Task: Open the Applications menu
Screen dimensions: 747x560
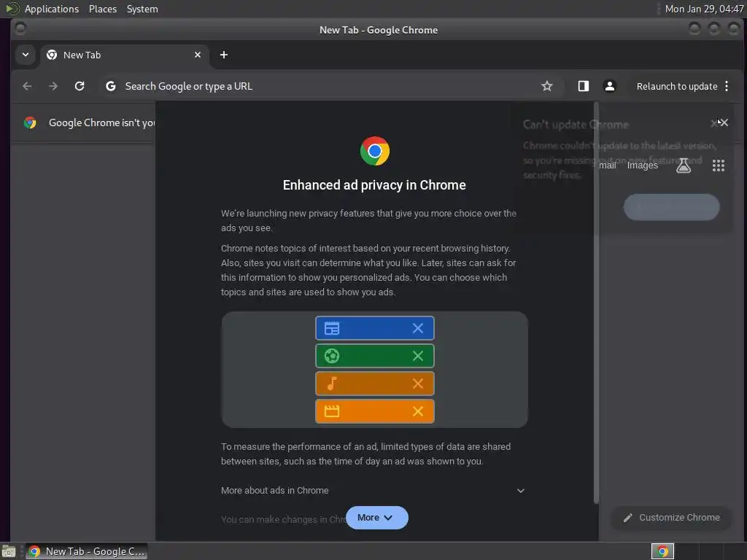Action: click(52, 9)
